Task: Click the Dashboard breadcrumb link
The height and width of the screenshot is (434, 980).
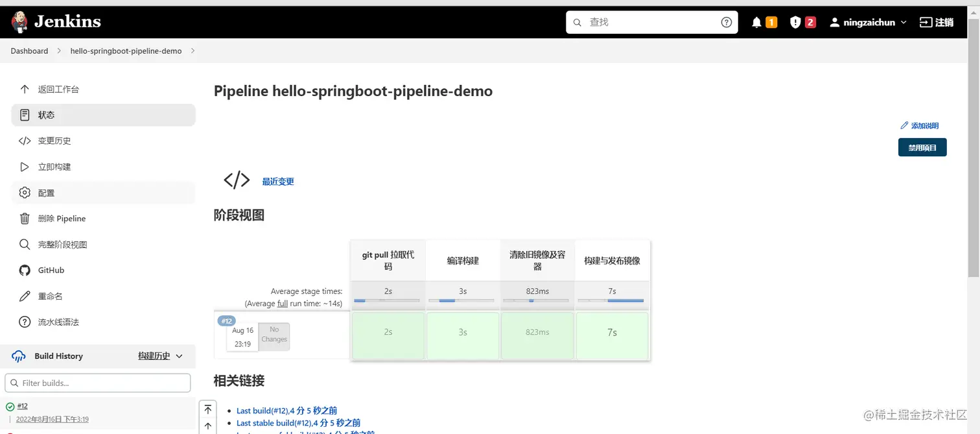Action: pos(29,51)
